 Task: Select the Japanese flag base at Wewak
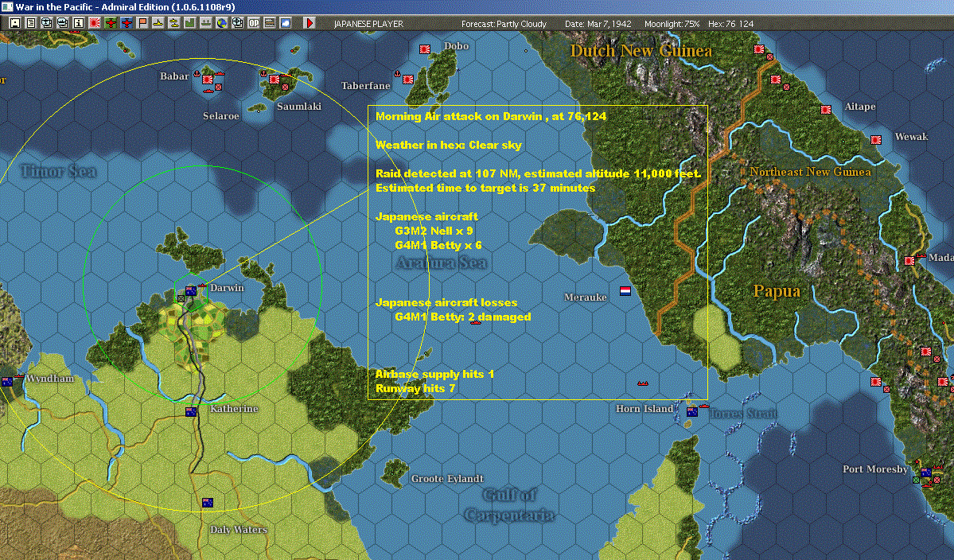click(x=875, y=141)
